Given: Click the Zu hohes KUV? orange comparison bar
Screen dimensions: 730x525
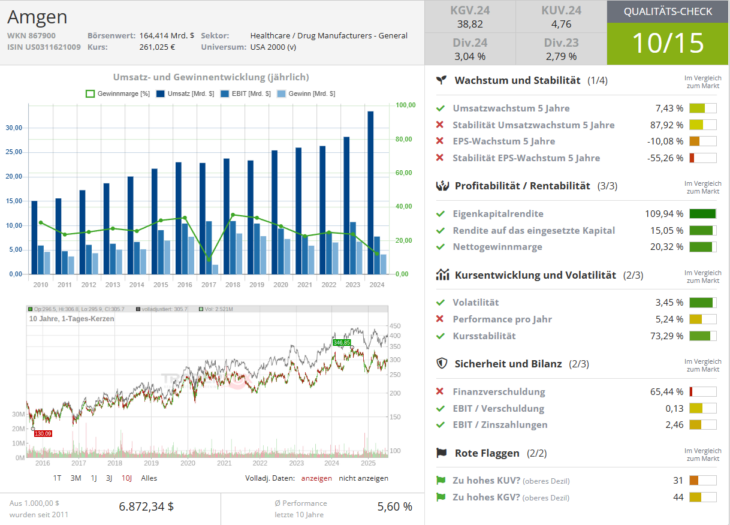Looking at the screenshot, I should [x=703, y=480].
